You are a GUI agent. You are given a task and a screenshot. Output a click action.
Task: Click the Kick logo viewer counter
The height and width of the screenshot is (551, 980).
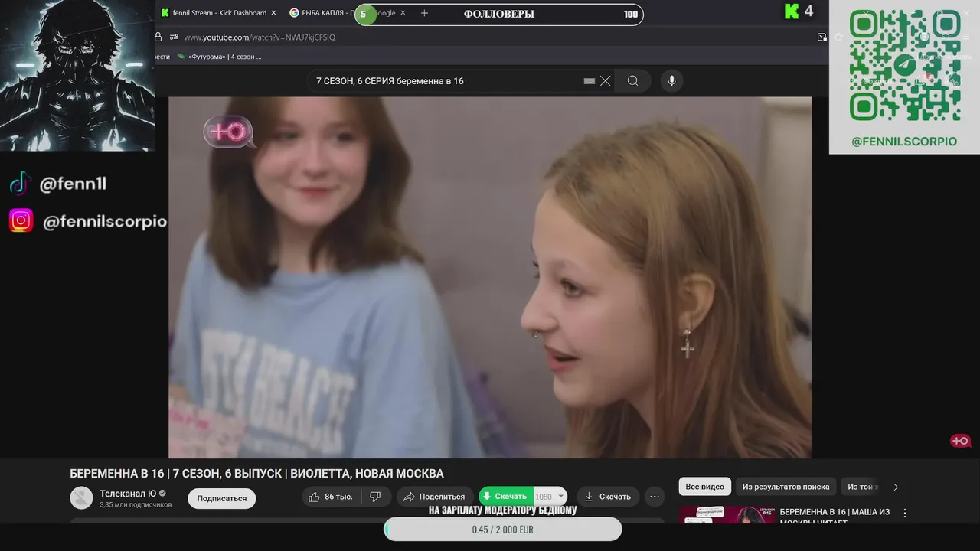click(799, 11)
